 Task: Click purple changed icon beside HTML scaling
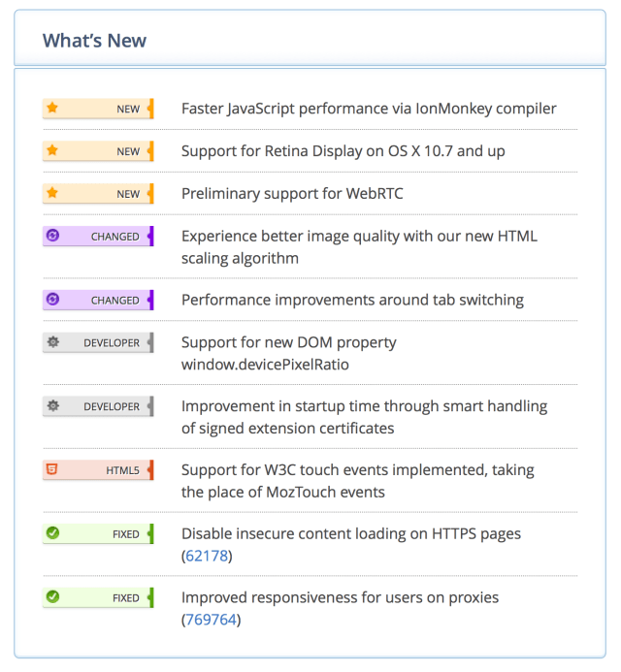[52, 237]
